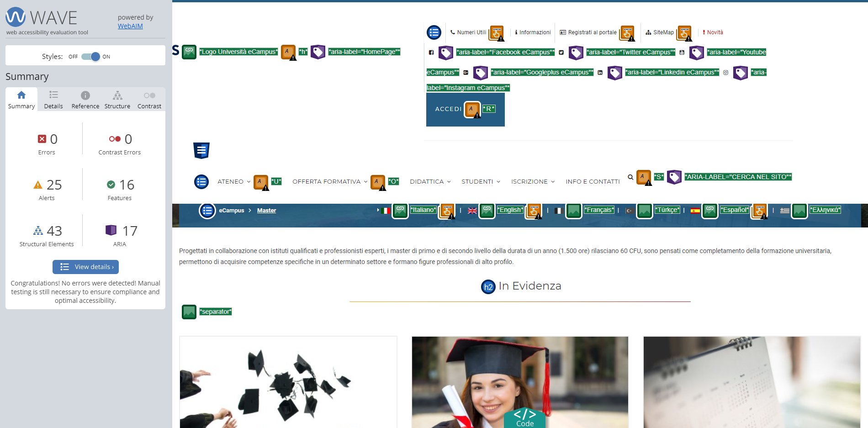Viewport: 868px width, 428px height.
Task: Click the breadcrumb list icon before eCampus
Action: pyautogui.click(x=207, y=211)
